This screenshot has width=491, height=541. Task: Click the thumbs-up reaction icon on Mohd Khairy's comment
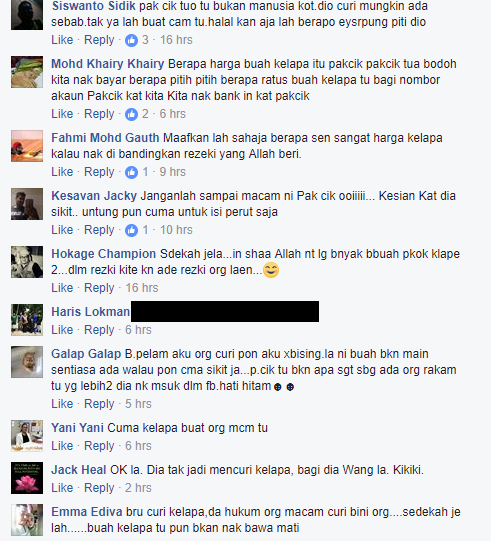pos(131,114)
